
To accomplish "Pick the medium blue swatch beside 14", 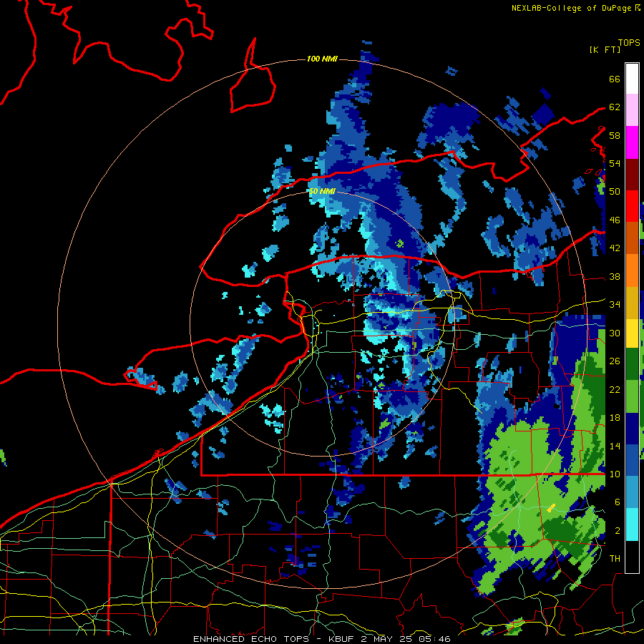I will [x=632, y=460].
